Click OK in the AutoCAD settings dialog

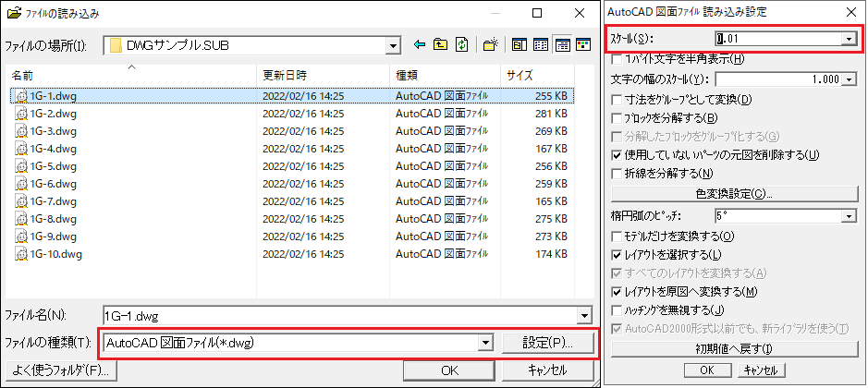(707, 370)
